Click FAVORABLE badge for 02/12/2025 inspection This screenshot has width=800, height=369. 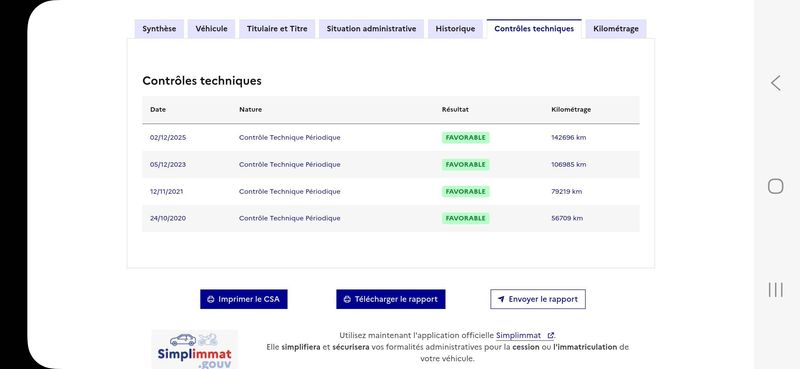coord(465,138)
